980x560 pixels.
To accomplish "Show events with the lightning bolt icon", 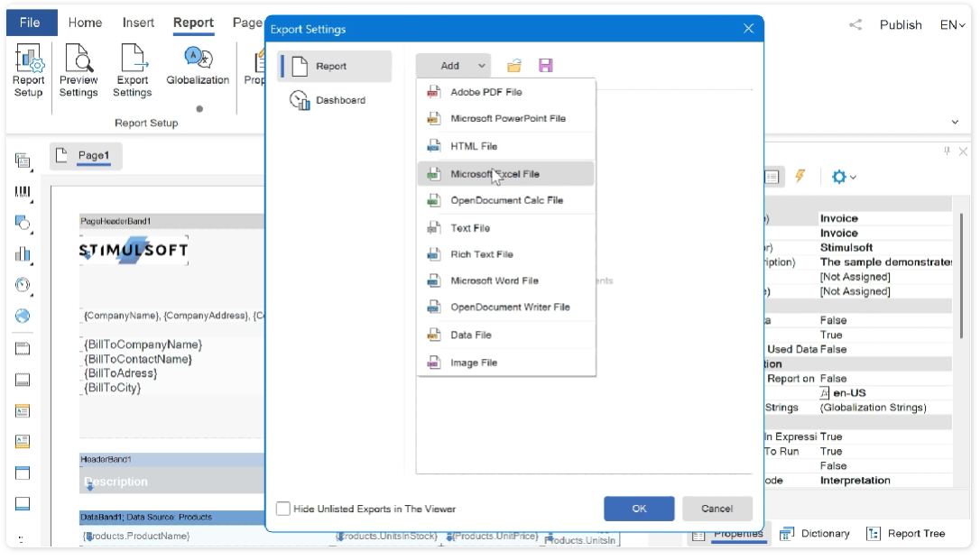I will pos(800,177).
